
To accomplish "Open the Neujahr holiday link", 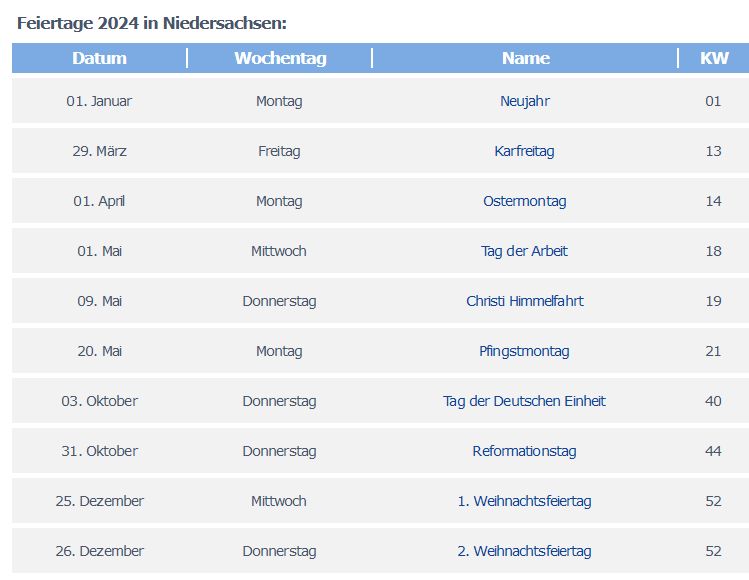I will pos(524,101).
